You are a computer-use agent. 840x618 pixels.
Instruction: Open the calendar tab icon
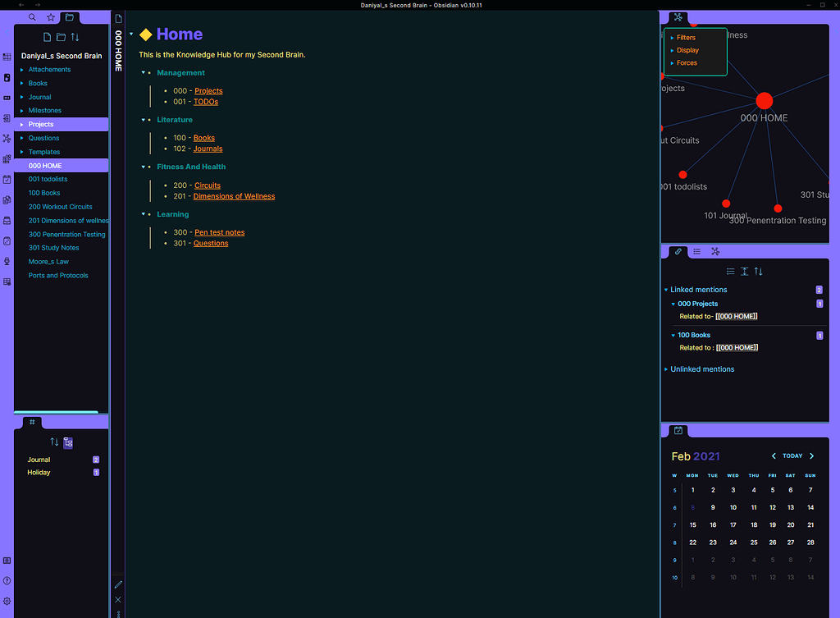tap(678, 430)
